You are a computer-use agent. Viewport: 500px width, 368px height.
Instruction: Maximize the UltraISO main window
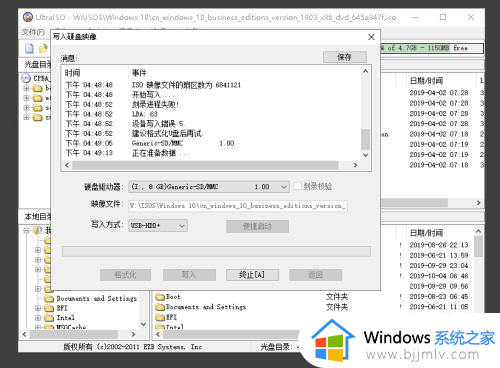tap(443, 17)
